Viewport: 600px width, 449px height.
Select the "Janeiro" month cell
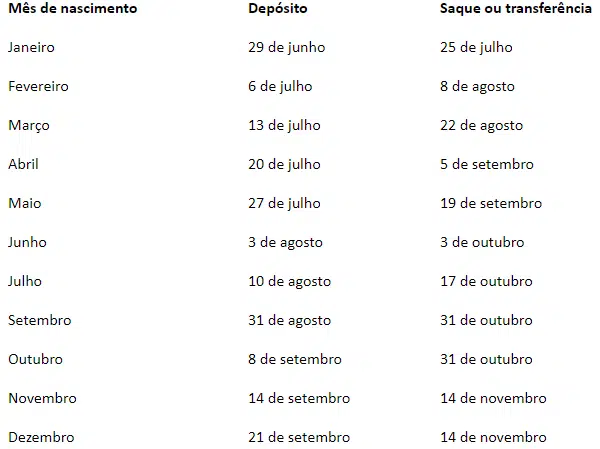click(x=31, y=47)
